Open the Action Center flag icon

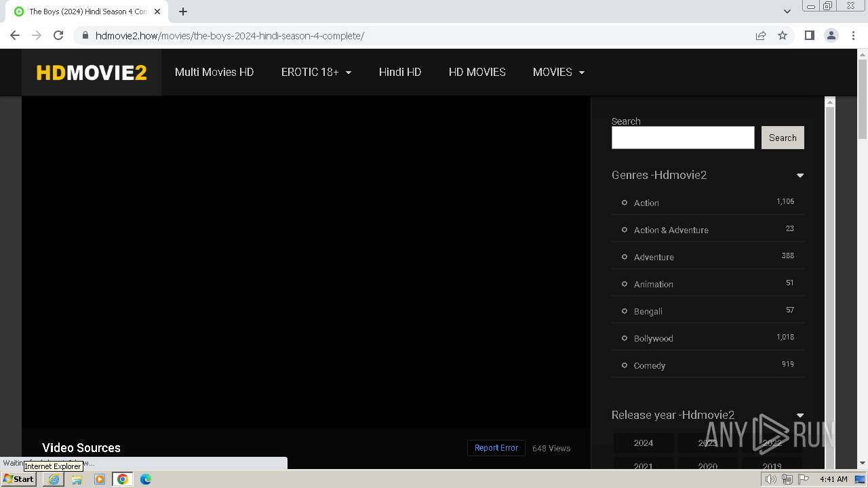[x=804, y=479]
